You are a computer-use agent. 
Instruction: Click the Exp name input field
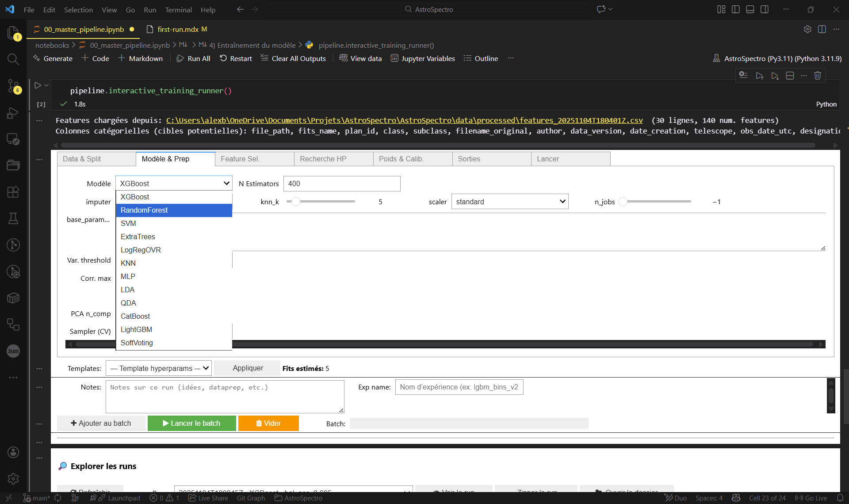(x=459, y=387)
